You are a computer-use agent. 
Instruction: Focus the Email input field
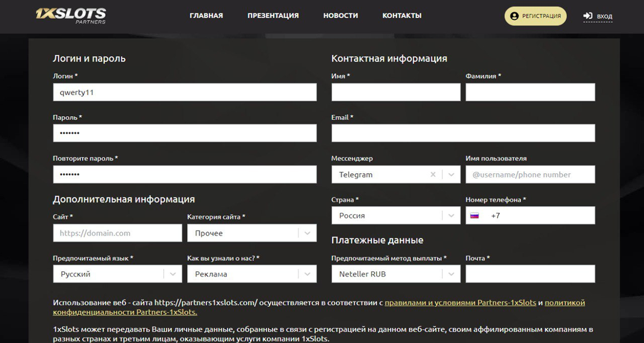tap(463, 133)
